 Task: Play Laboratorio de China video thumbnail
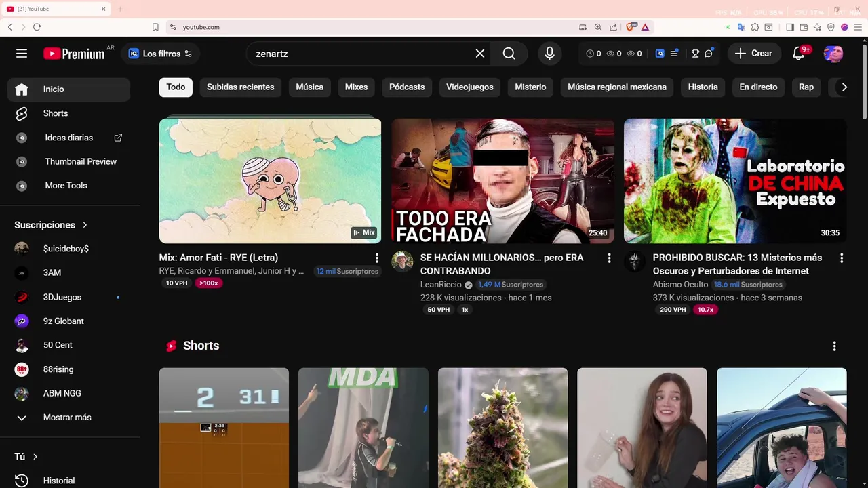pos(735,181)
